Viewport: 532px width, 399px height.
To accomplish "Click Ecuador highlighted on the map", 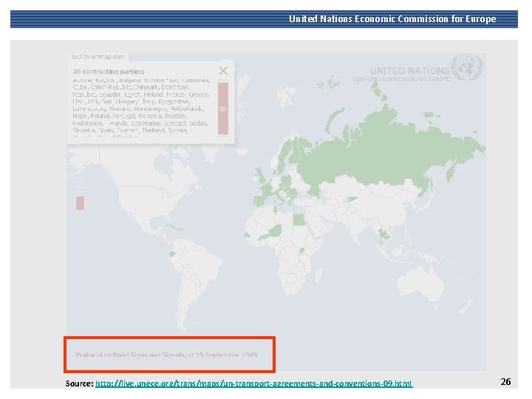I will coord(172,253).
